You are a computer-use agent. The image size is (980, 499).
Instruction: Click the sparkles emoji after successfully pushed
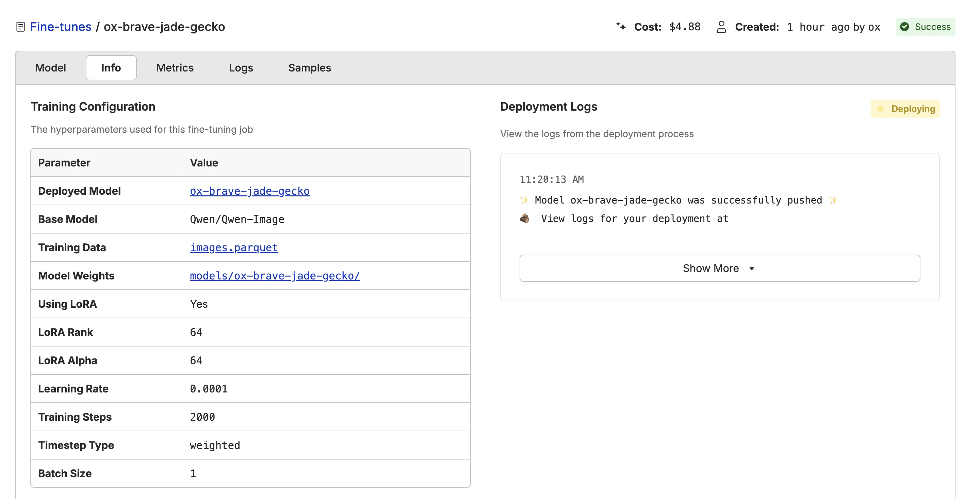[x=833, y=200]
